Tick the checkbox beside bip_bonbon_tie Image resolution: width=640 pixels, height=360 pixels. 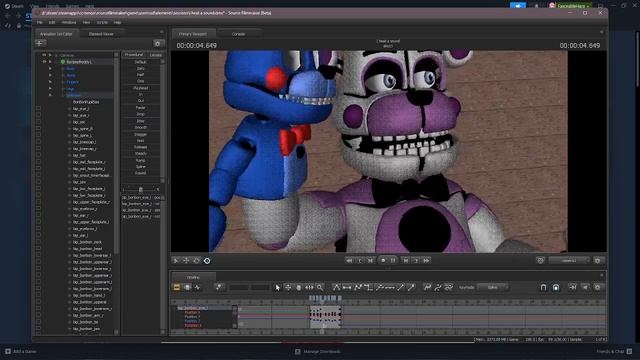(38, 322)
